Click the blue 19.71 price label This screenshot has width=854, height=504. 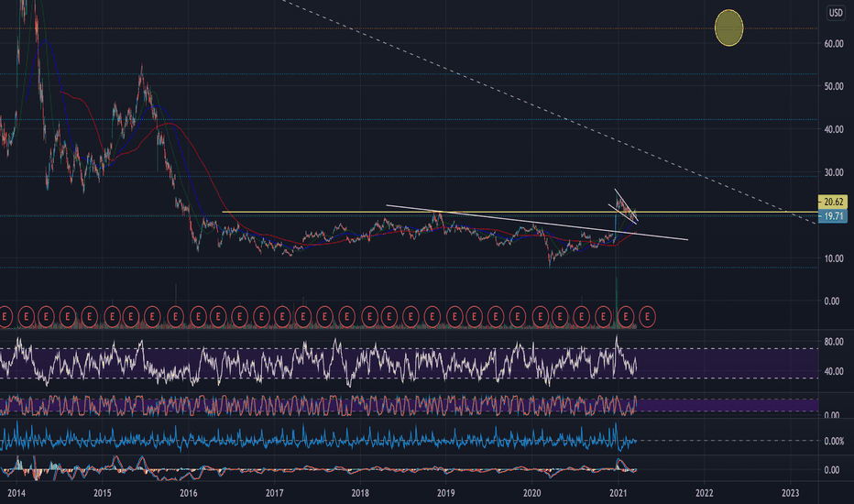point(832,216)
